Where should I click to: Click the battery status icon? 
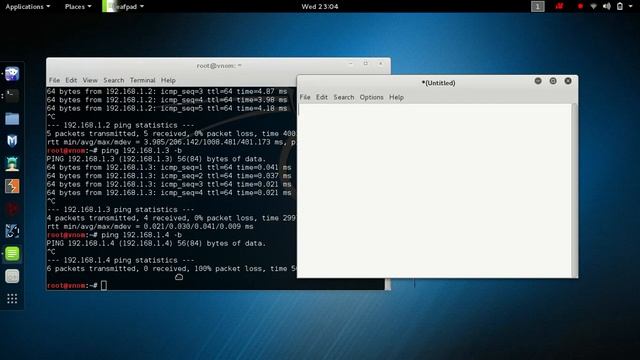[620, 7]
